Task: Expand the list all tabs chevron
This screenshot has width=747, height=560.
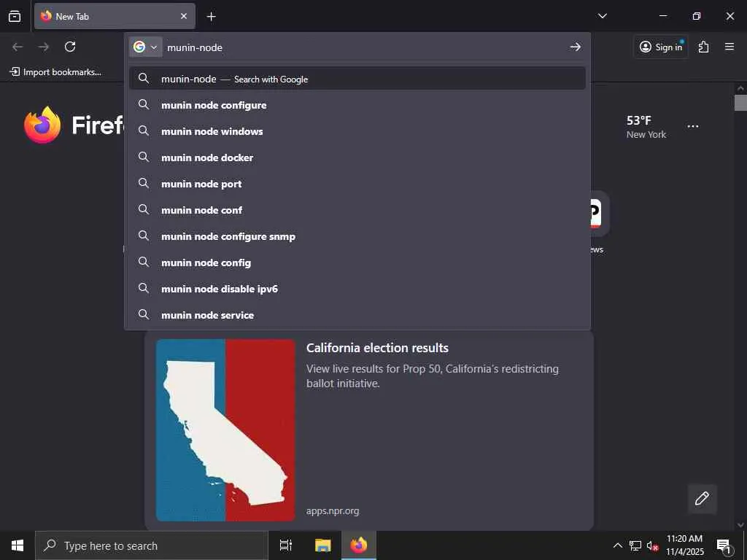Action: pyautogui.click(x=602, y=16)
